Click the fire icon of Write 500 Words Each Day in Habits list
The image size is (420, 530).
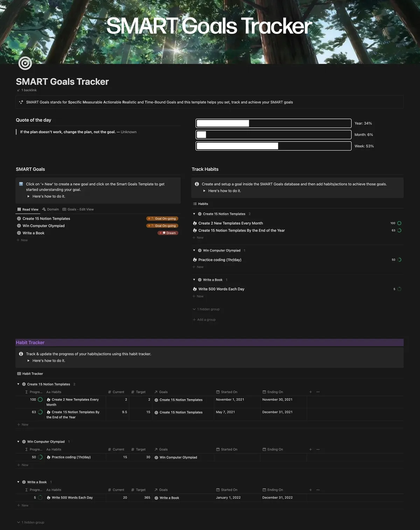[x=195, y=289]
